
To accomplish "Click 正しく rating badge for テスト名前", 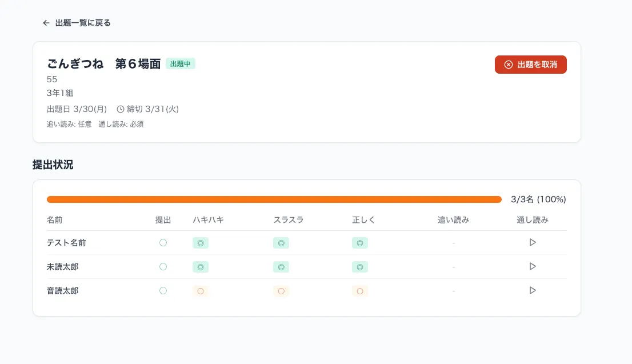I will pyautogui.click(x=360, y=243).
